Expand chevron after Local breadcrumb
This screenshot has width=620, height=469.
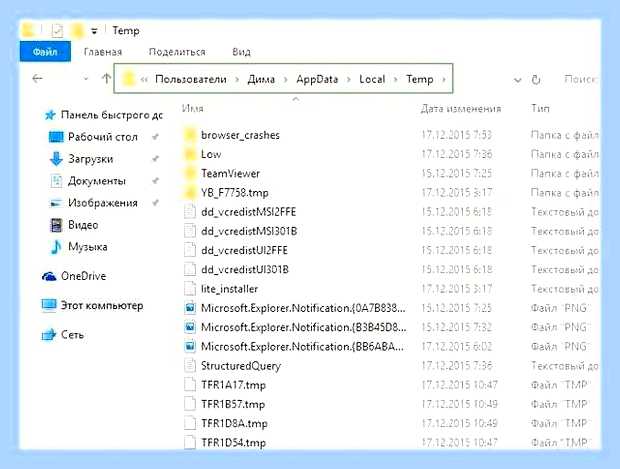(395, 79)
